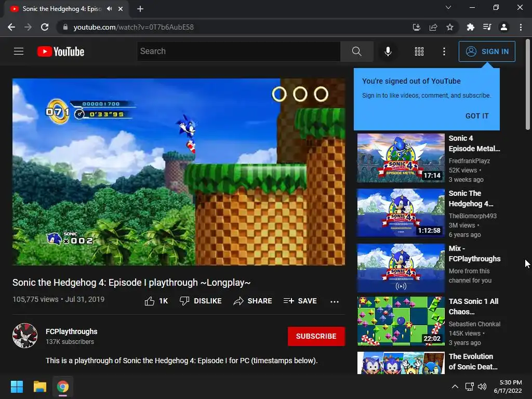Go forward with the browser forward arrow

pos(28,27)
